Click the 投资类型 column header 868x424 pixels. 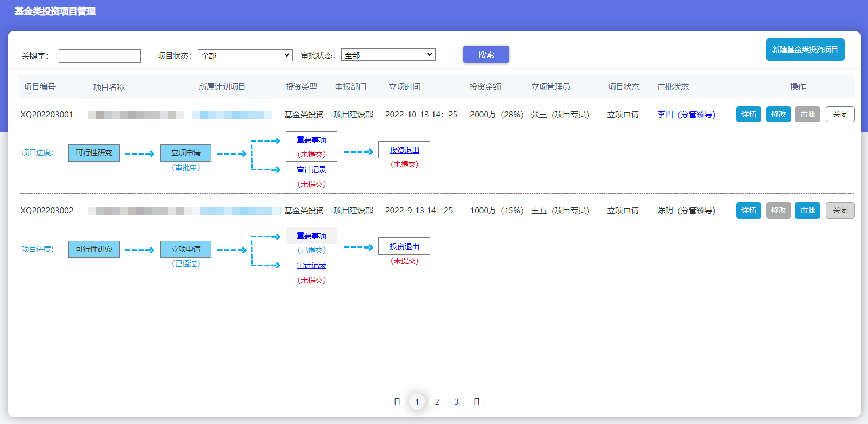pos(301,86)
